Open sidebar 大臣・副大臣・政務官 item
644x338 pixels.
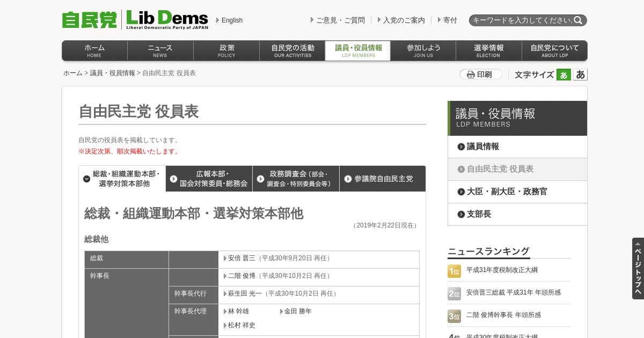(517, 192)
